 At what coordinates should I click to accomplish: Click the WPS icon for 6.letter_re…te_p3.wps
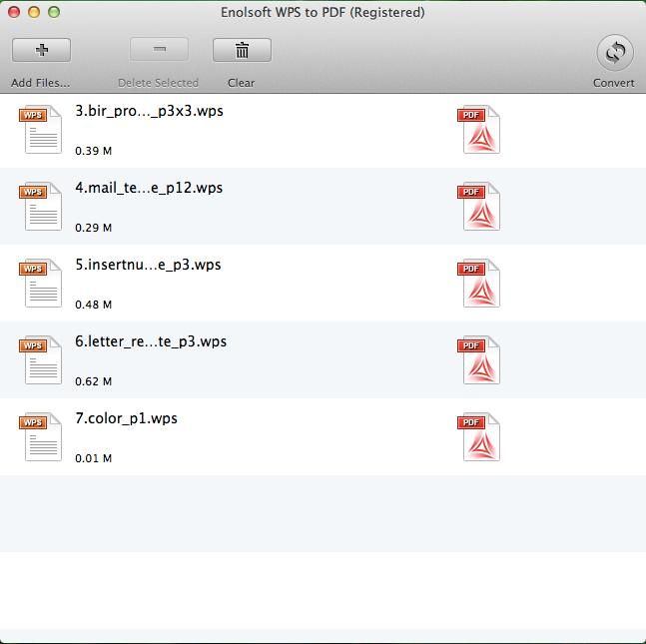pos(40,360)
